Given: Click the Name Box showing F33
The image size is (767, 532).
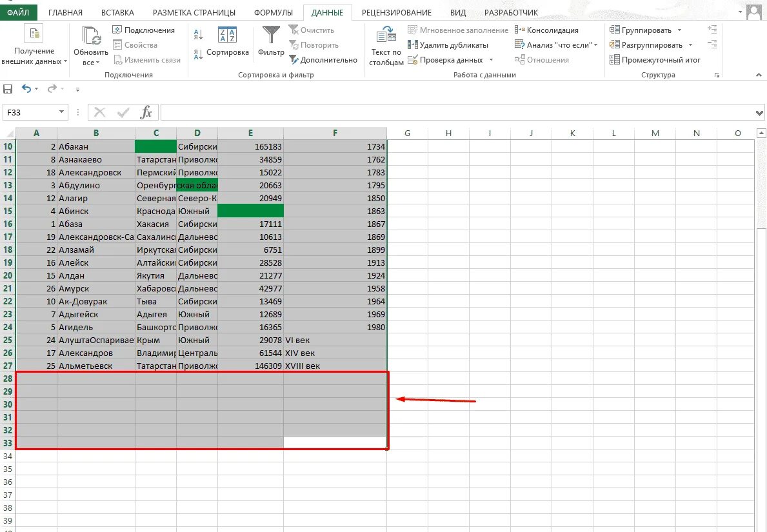Looking at the screenshot, I should pos(30,112).
